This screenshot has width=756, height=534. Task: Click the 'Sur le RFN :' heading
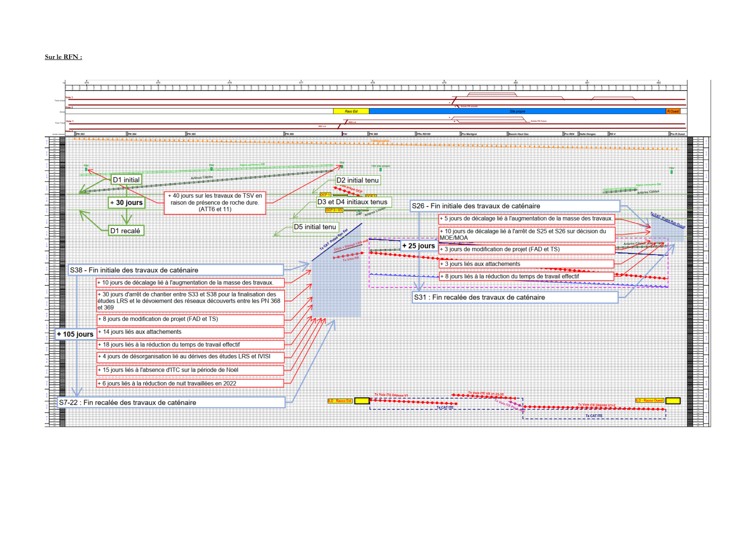(63, 57)
